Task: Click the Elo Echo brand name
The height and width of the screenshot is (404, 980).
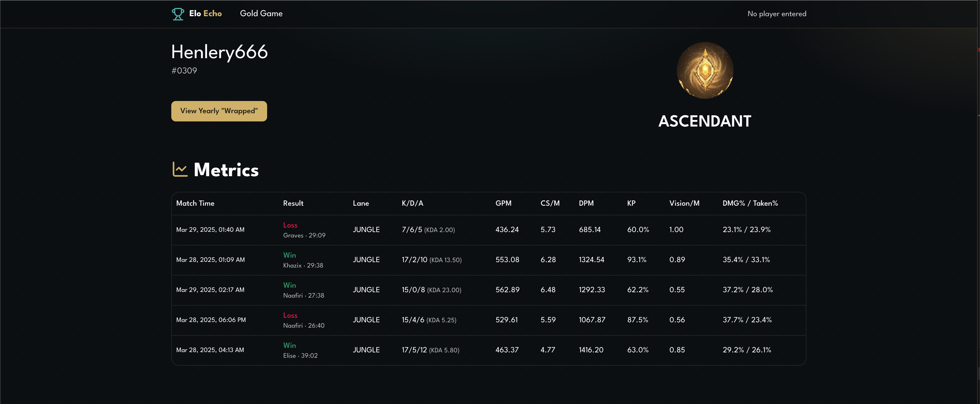Action: pyautogui.click(x=205, y=14)
